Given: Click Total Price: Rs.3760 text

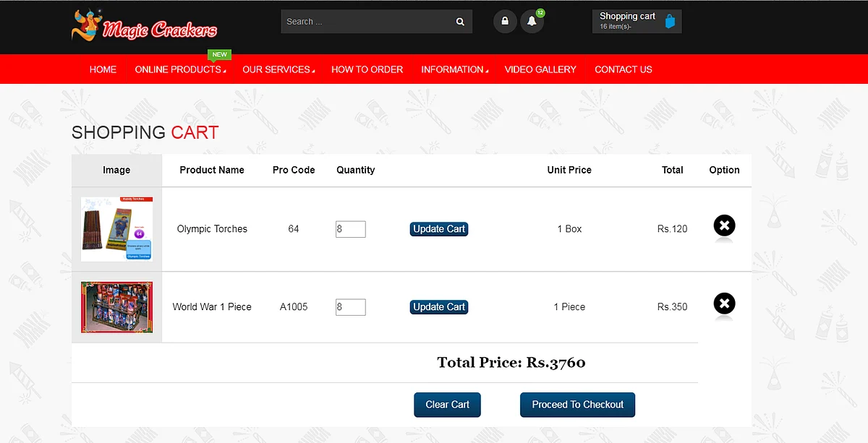Looking at the screenshot, I should 511,363.
